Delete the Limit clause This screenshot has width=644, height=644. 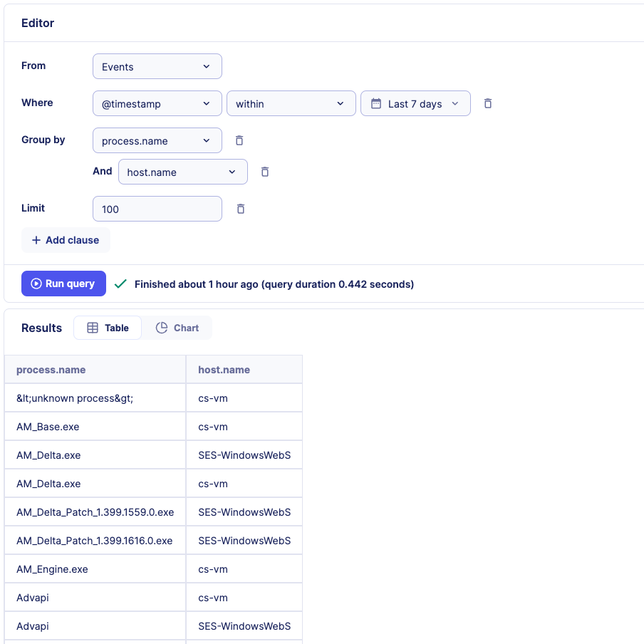pyautogui.click(x=241, y=209)
